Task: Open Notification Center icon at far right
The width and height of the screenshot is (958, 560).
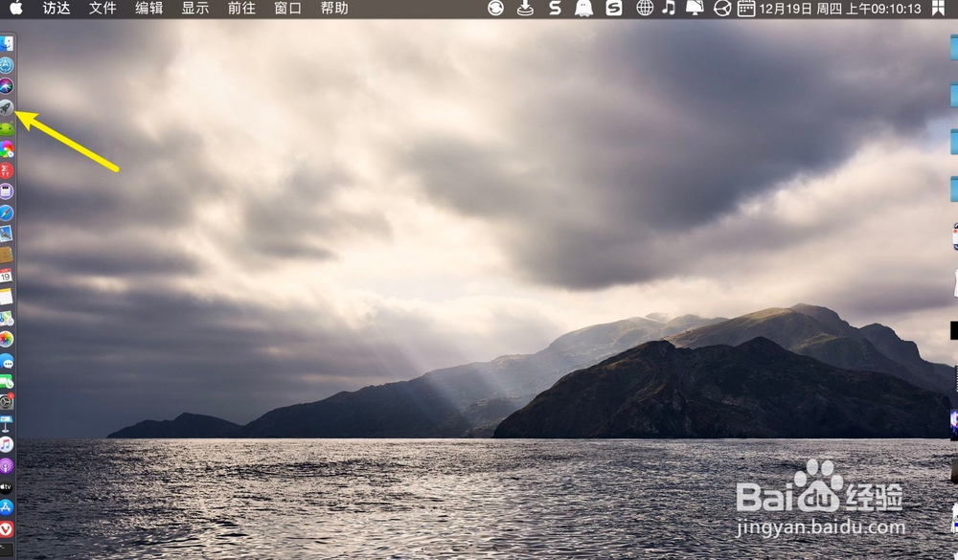Action: point(938,8)
